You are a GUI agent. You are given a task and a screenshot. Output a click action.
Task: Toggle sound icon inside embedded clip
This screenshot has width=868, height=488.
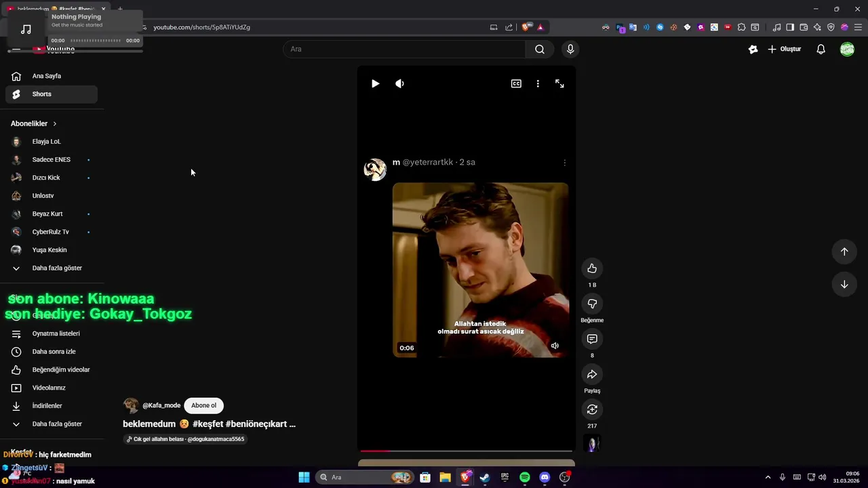(x=555, y=346)
